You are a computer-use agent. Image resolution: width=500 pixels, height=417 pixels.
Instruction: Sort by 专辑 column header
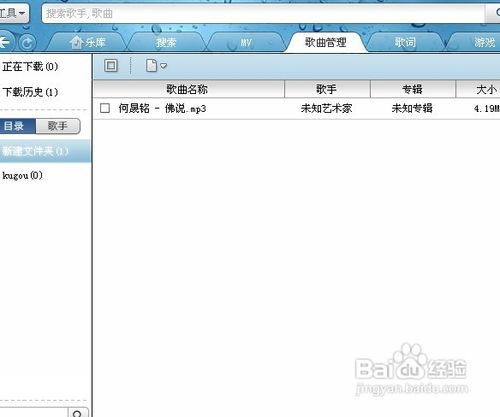click(413, 89)
